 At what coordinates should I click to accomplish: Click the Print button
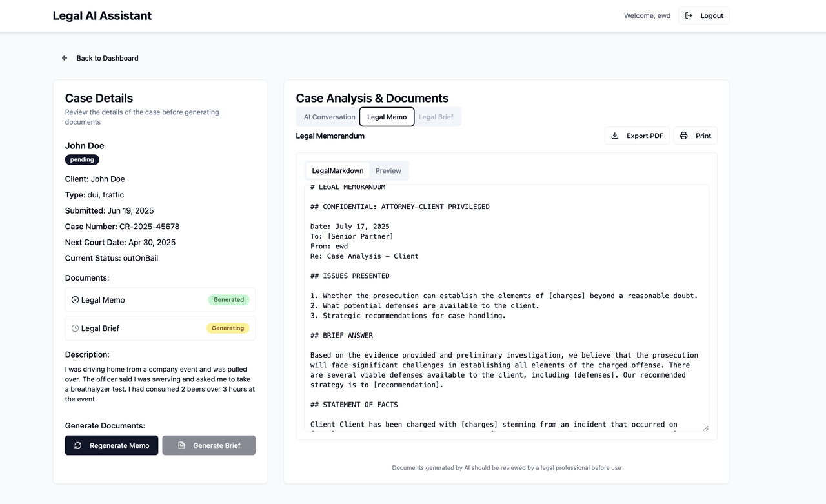[x=696, y=136]
